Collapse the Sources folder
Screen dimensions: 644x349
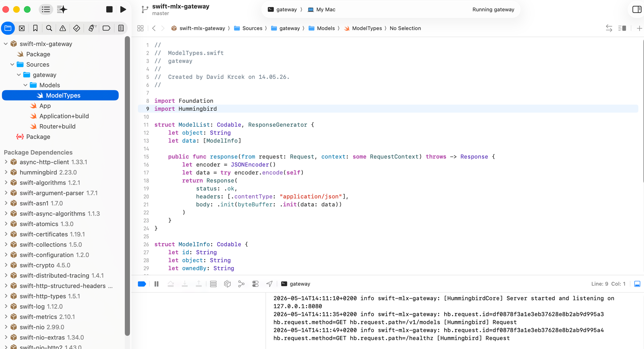pos(12,64)
